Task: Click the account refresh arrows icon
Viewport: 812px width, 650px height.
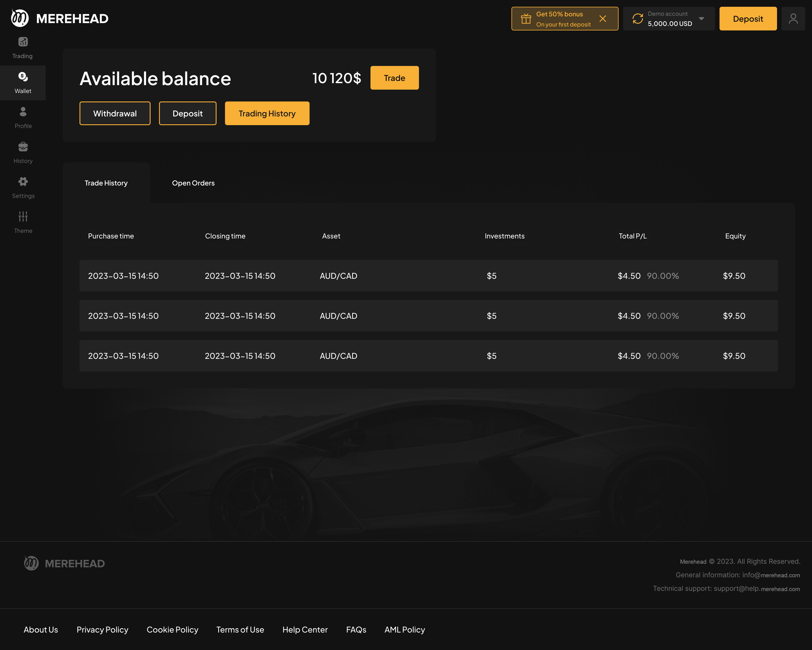Action: [x=637, y=19]
